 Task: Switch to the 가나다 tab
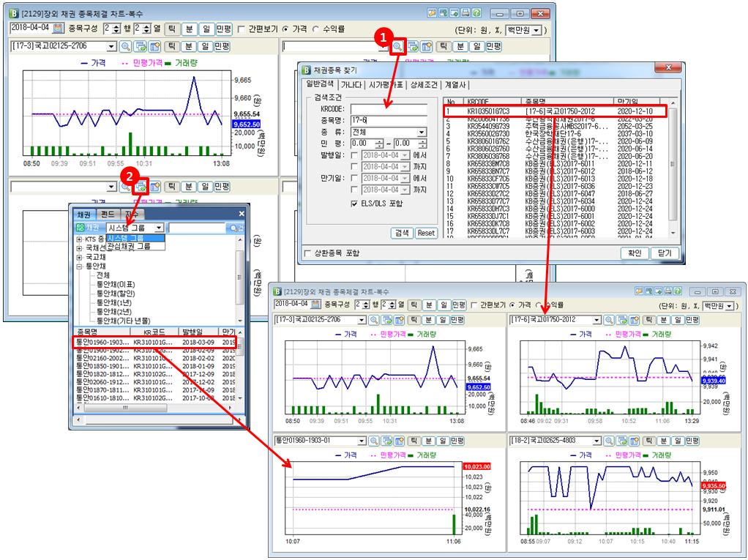tap(351, 85)
